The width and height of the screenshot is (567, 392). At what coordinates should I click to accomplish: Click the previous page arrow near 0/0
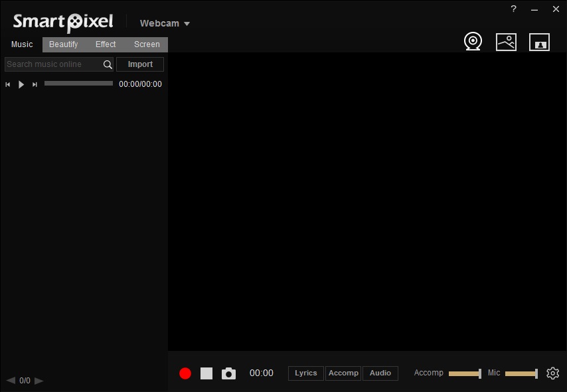[x=11, y=381]
